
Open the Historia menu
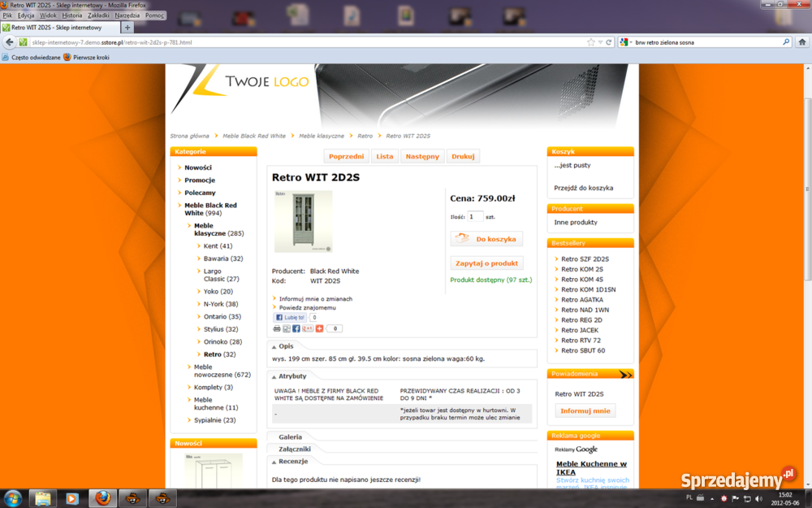click(72, 15)
